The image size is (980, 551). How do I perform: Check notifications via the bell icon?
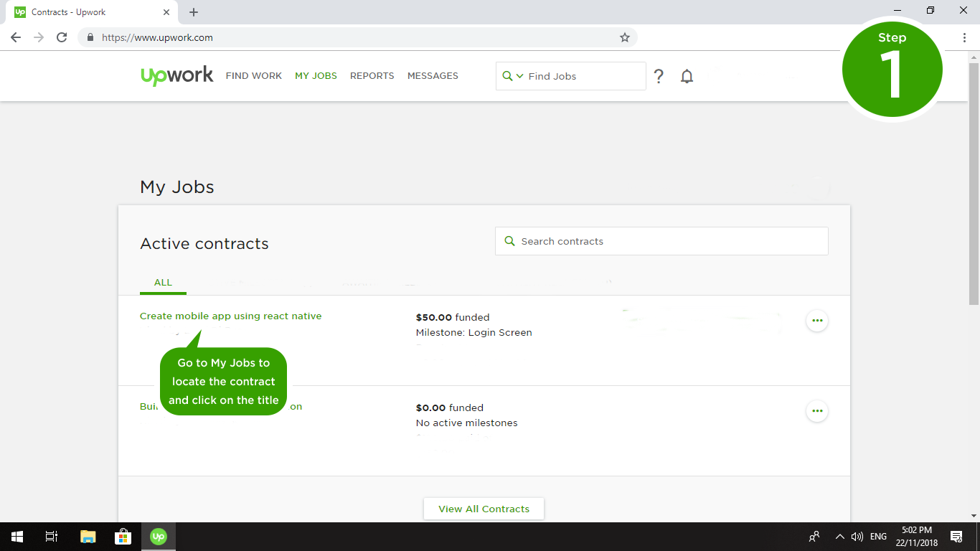(687, 75)
